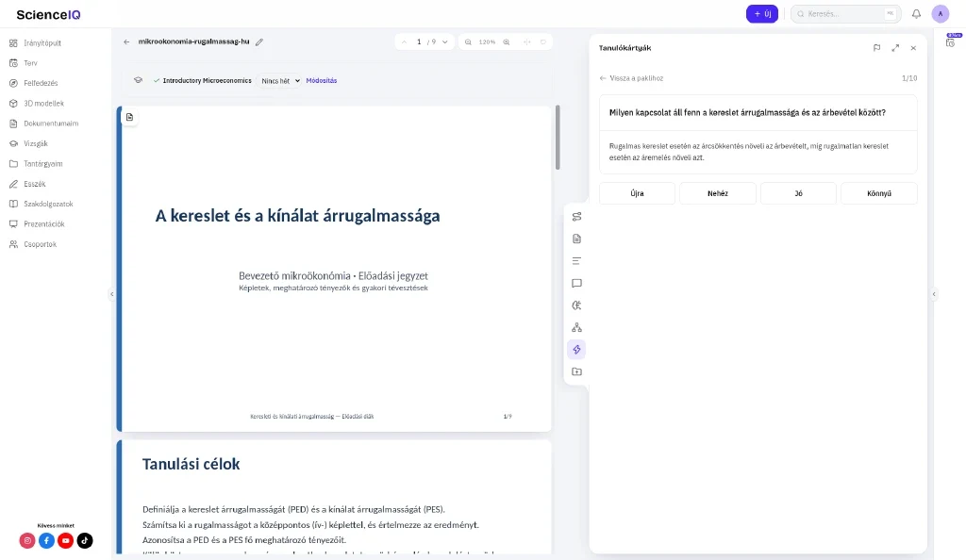Collapse the left sidebar with its edge arrow
Screen dimensions: 966x560
coord(111,294)
